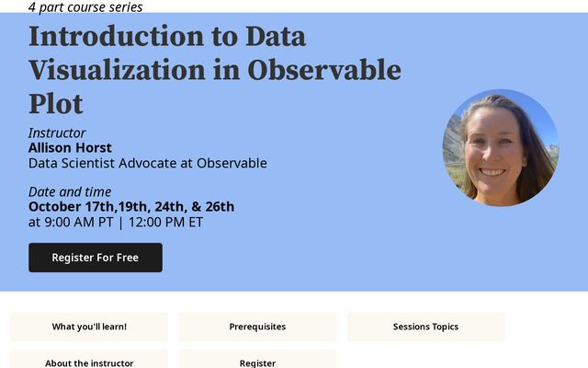
Task: Click the course title heading
Action: [215, 70]
